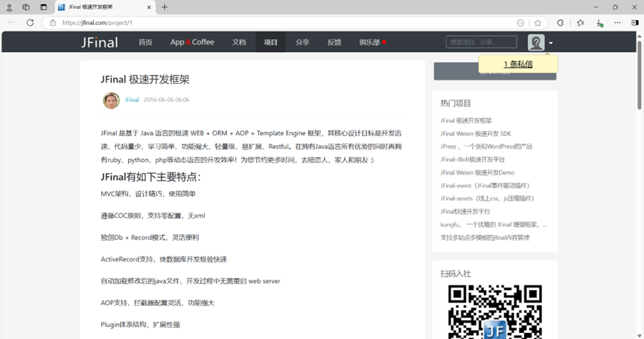Open JFinal-assets project link

487,198
